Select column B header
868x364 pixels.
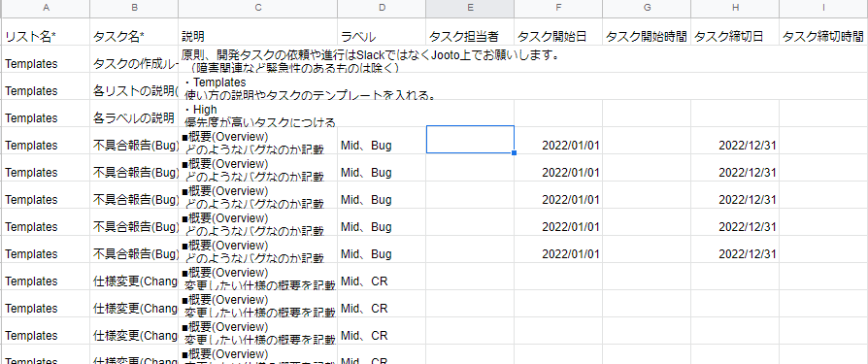click(x=134, y=9)
